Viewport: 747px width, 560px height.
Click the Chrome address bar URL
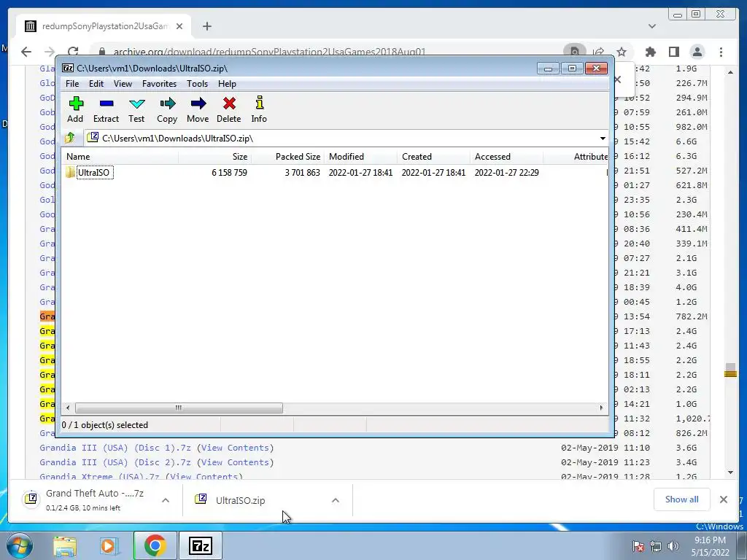pyautogui.click(x=270, y=52)
